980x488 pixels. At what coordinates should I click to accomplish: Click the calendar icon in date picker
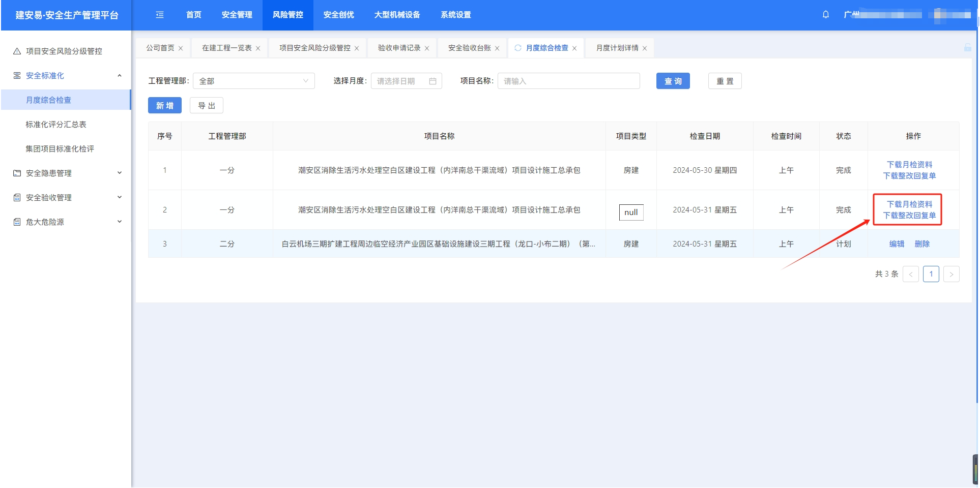coord(433,81)
